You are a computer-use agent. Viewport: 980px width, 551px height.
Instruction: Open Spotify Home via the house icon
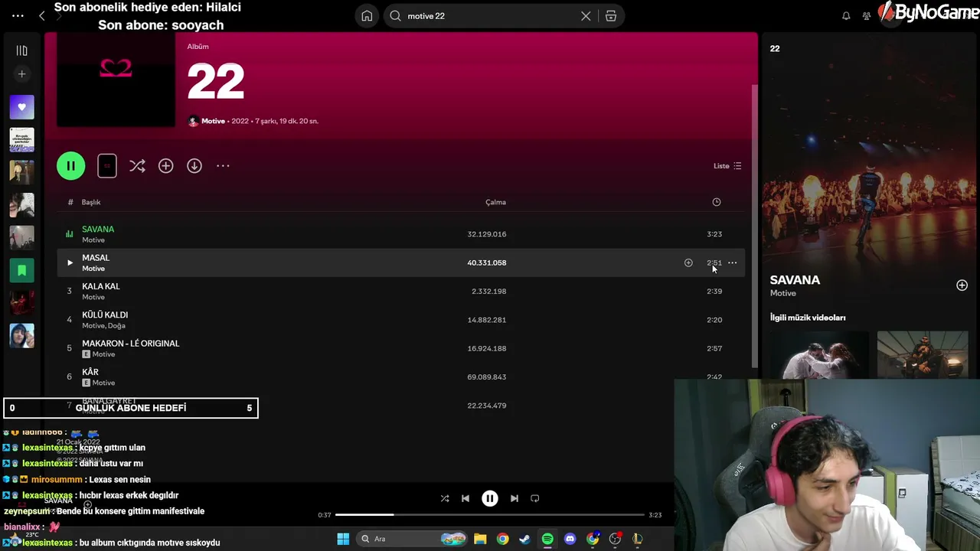pos(367,16)
